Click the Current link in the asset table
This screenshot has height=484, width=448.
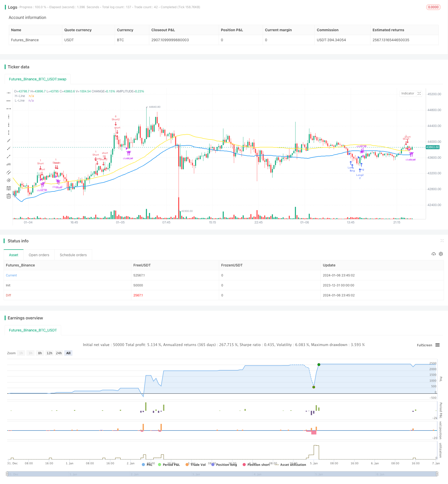[x=11, y=275]
